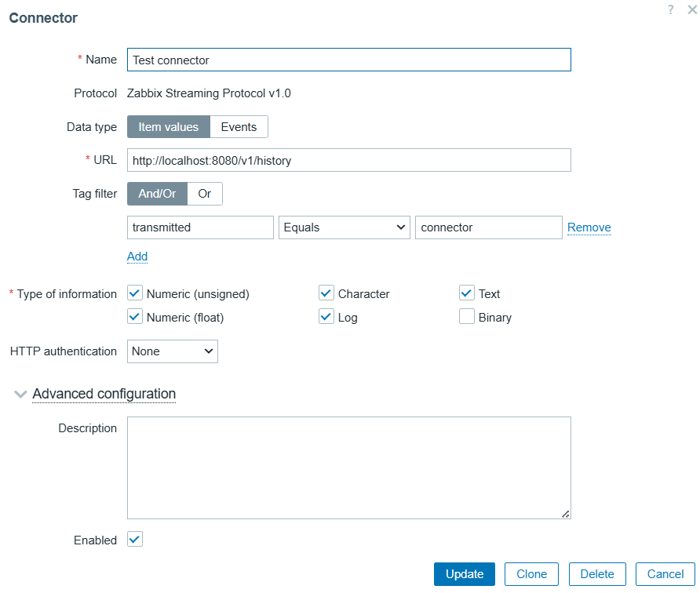Select Item values data type
Viewport: 700px width, 593px height.
pyautogui.click(x=169, y=127)
